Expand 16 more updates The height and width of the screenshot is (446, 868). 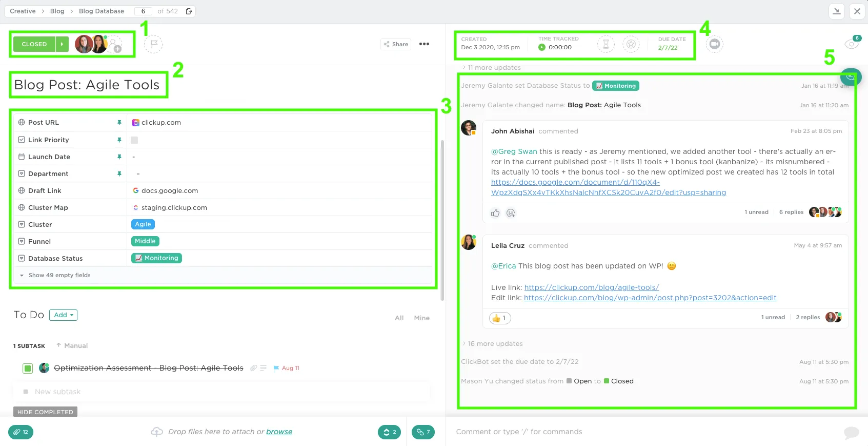pyautogui.click(x=492, y=344)
